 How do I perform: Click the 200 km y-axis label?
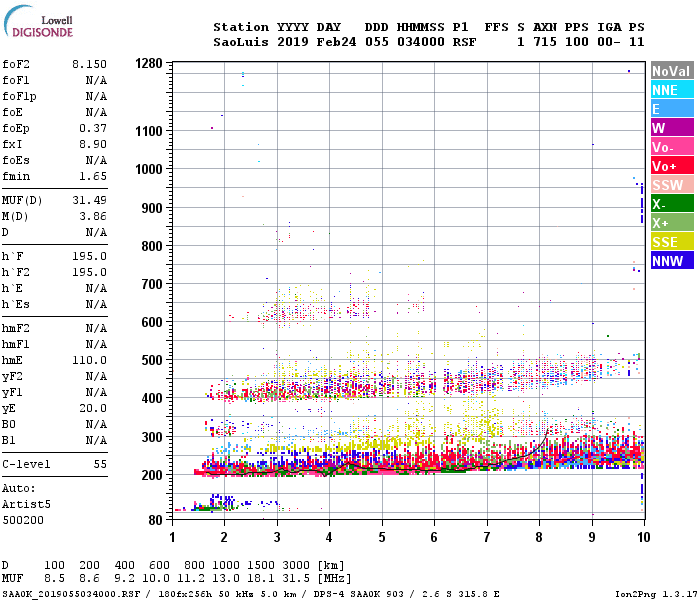point(152,475)
